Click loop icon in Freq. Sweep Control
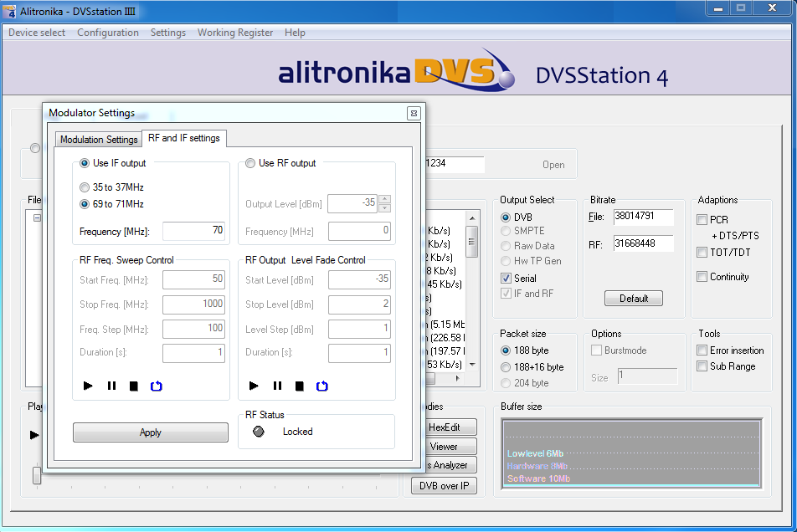This screenshot has width=797, height=532. click(x=156, y=386)
